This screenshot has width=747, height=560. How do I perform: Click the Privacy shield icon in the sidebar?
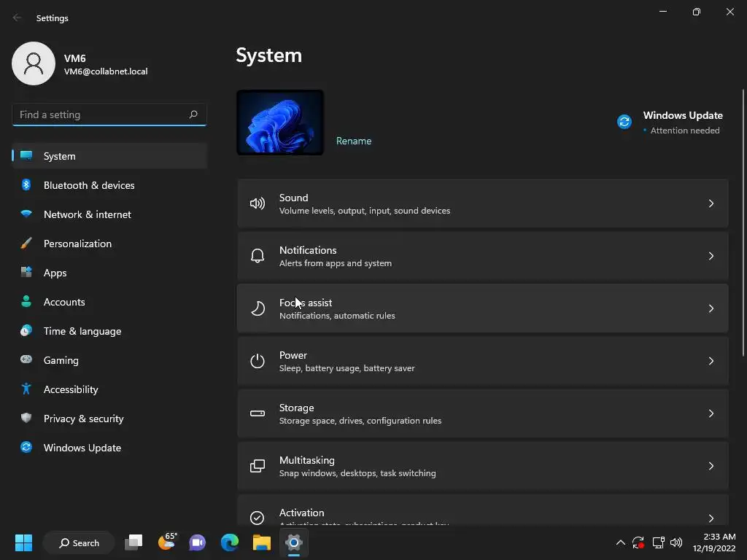point(26,418)
